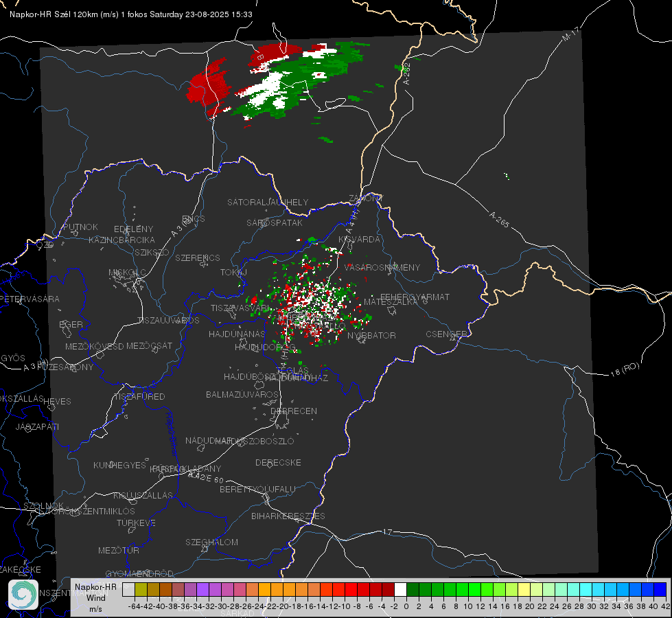Viewport: 672px width, 618px height.
Task: Click the PÉTERVÁSÁRA label
Action: click(30, 299)
